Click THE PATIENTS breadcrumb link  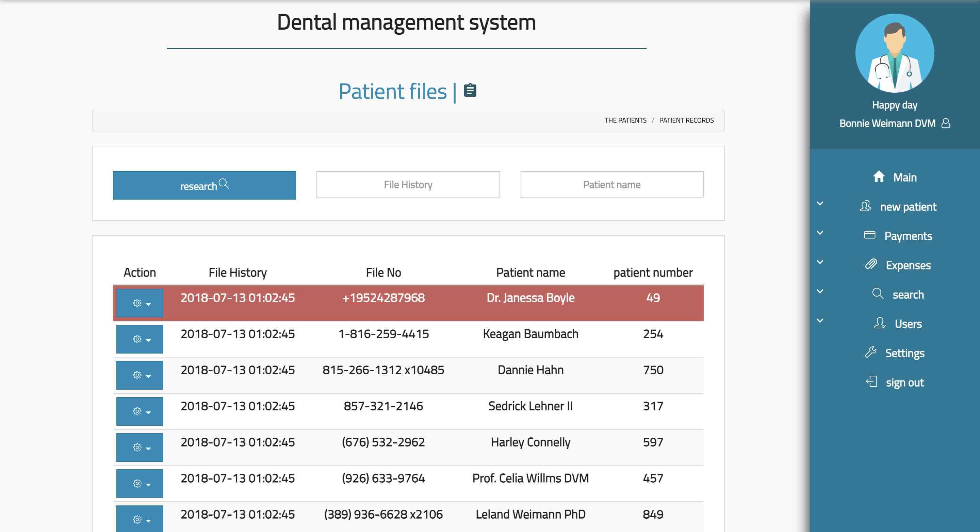625,120
